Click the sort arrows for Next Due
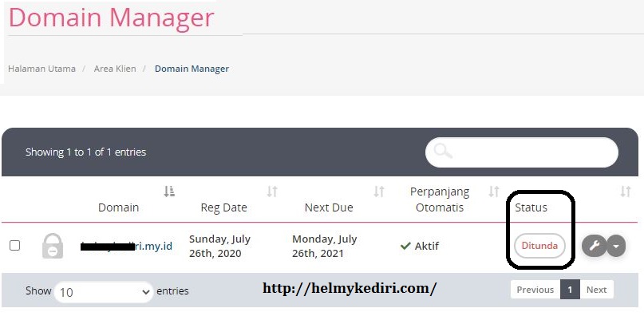 click(x=379, y=192)
